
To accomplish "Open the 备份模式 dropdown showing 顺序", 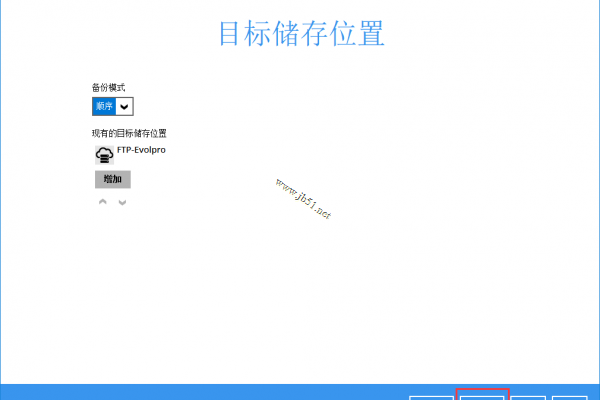I will [x=112, y=106].
